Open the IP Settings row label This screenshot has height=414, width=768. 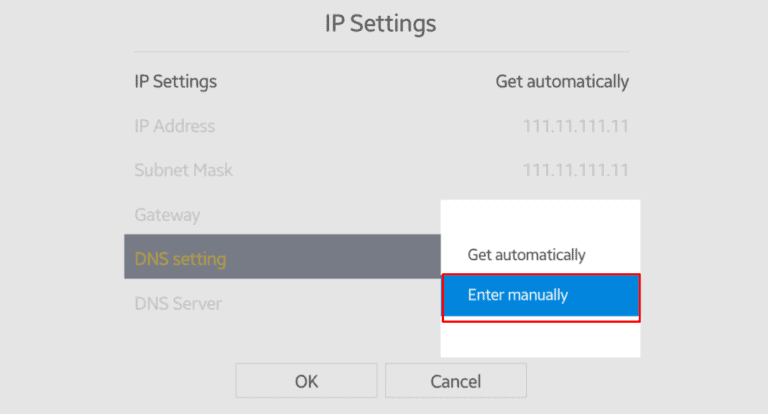coord(176,81)
